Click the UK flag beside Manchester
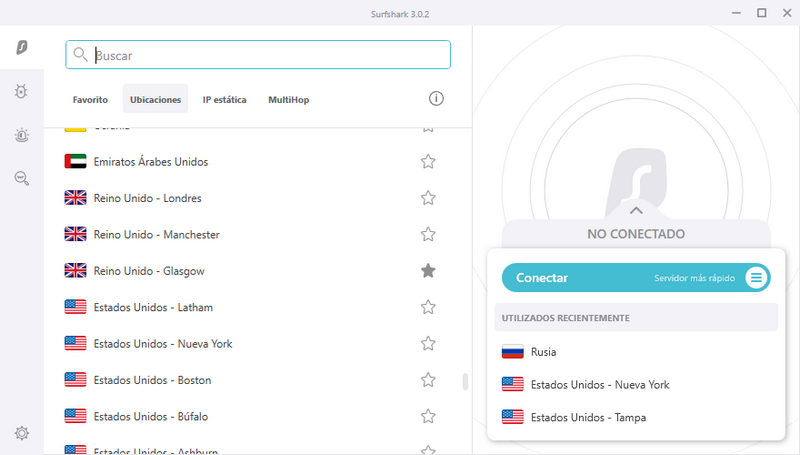Image resolution: width=800 pixels, height=455 pixels. 76,234
